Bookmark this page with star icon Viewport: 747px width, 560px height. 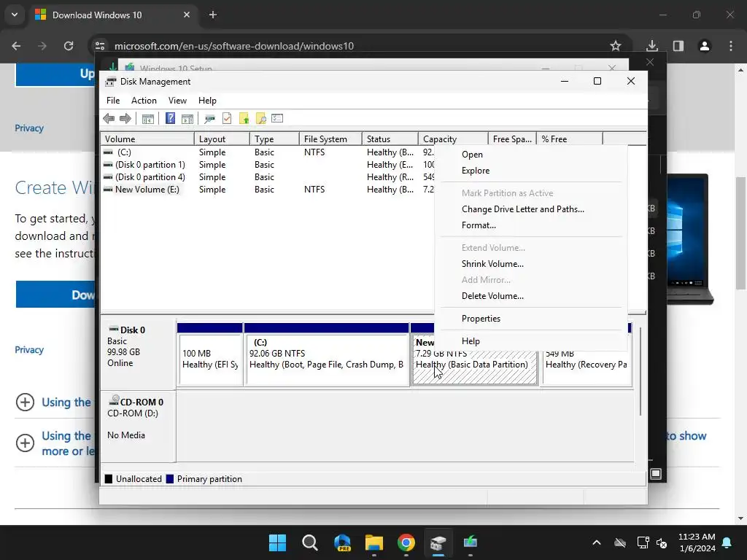point(616,46)
